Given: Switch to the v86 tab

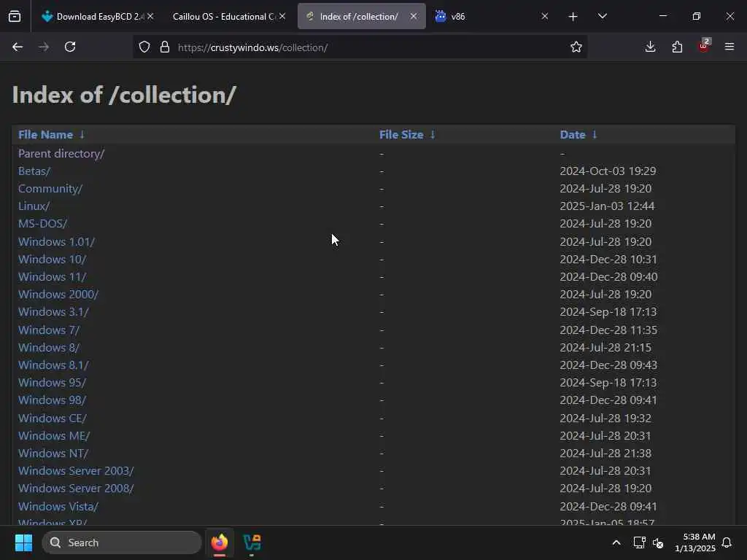Looking at the screenshot, I should tap(493, 16).
